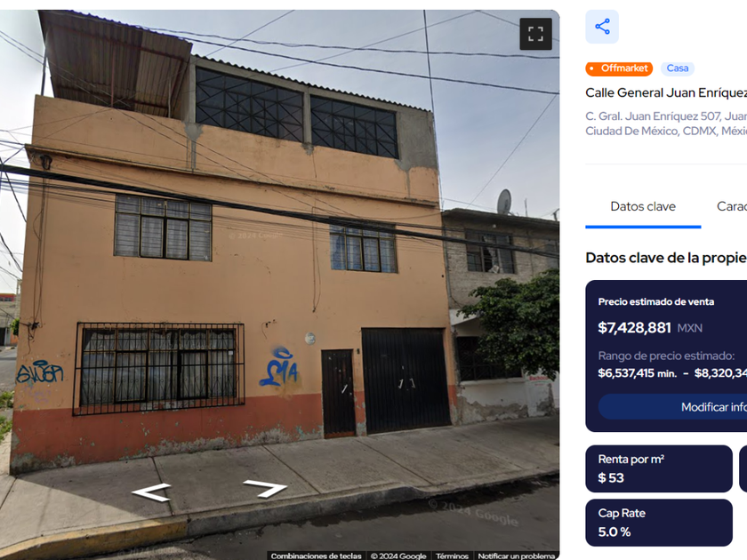Switch to the Datos clave tab
This screenshot has height=560, width=747.
pyautogui.click(x=643, y=206)
